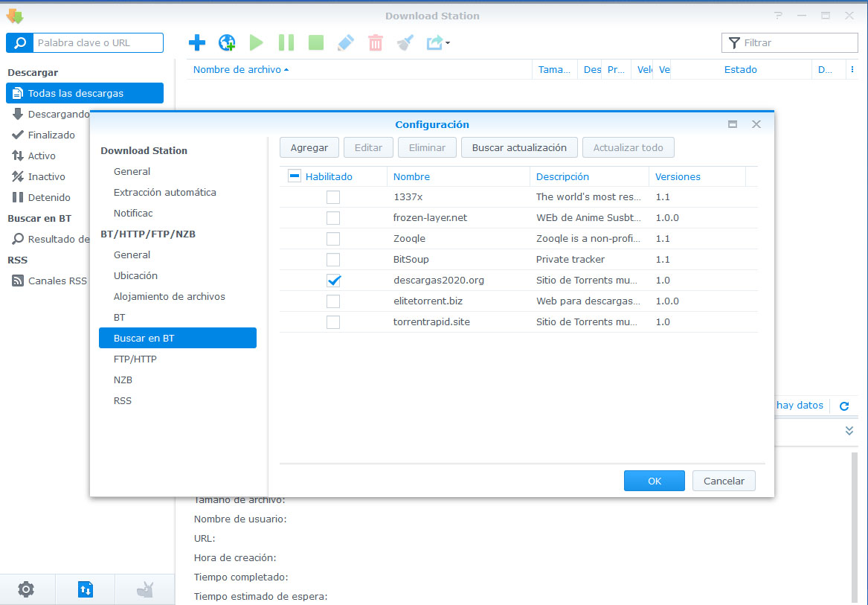
Task: Toggle the Habilitado header select-all checkbox
Action: (x=294, y=176)
